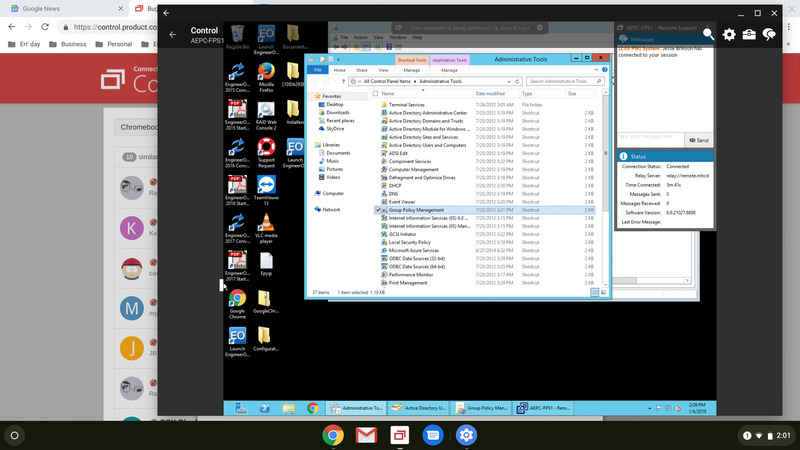This screenshot has height=450, width=800.
Task: Open the toolbox icon in Control toolbar
Action: (749, 34)
